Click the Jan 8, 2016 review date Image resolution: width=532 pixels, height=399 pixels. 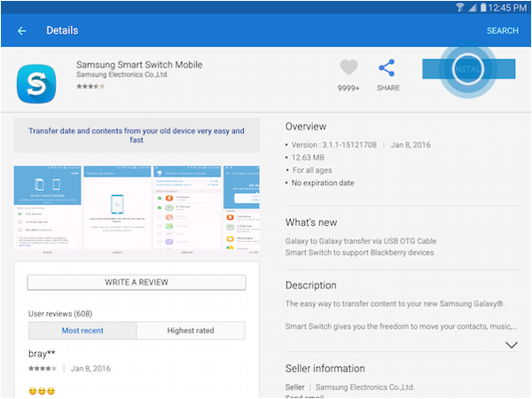click(90, 369)
